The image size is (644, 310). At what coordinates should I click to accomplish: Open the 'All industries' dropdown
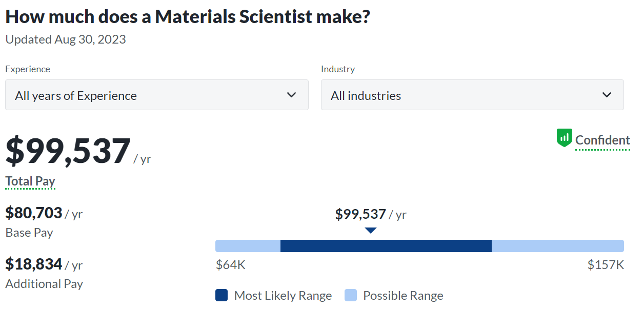pyautogui.click(x=472, y=95)
